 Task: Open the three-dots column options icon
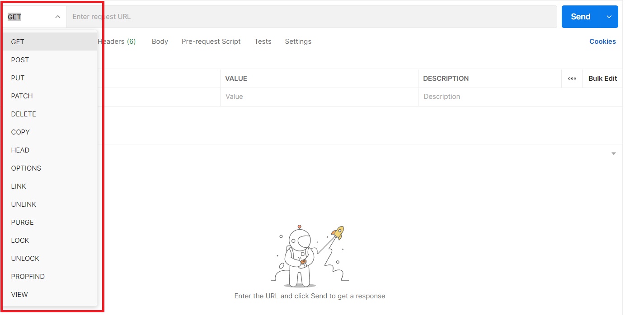pyautogui.click(x=572, y=79)
